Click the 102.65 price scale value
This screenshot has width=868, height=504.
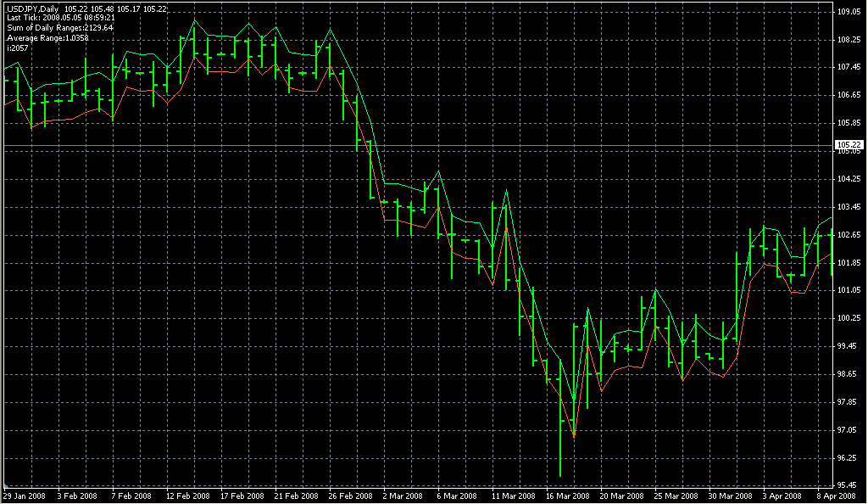coord(849,235)
